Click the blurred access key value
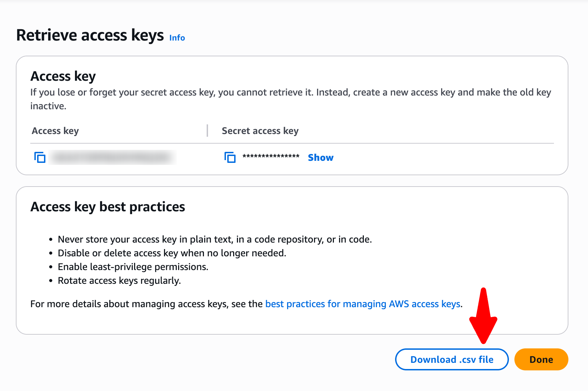The image size is (588, 391). pos(112,157)
